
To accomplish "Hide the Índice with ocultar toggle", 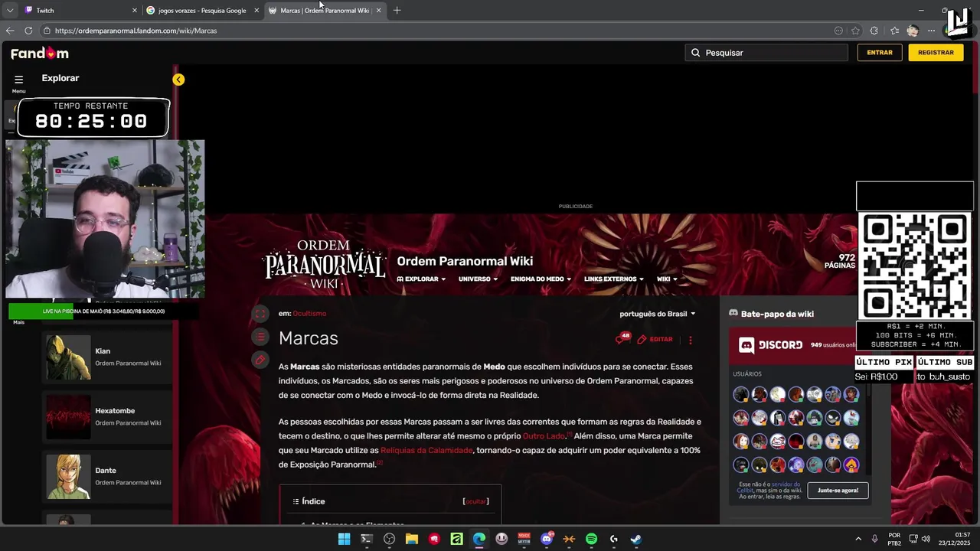I will tap(475, 501).
